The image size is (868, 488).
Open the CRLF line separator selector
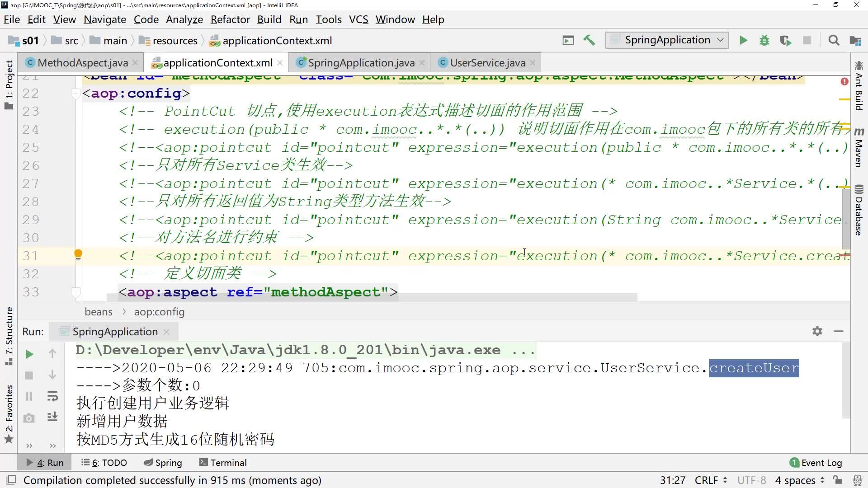tap(711, 480)
